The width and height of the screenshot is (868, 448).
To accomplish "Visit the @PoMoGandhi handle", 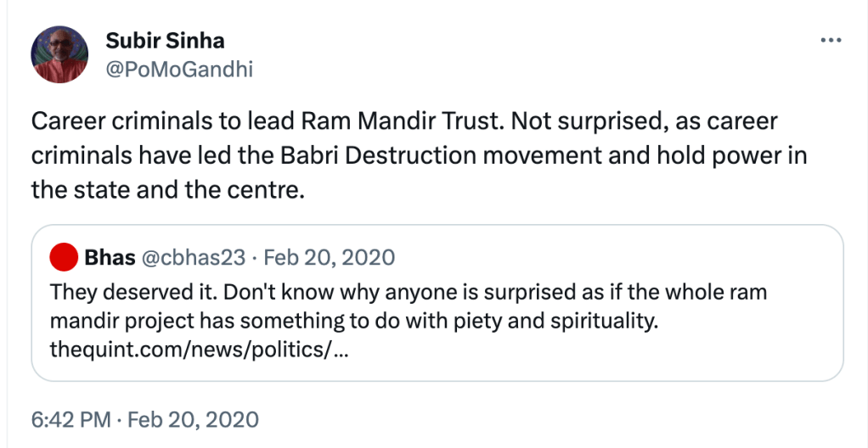I will tap(178, 69).
